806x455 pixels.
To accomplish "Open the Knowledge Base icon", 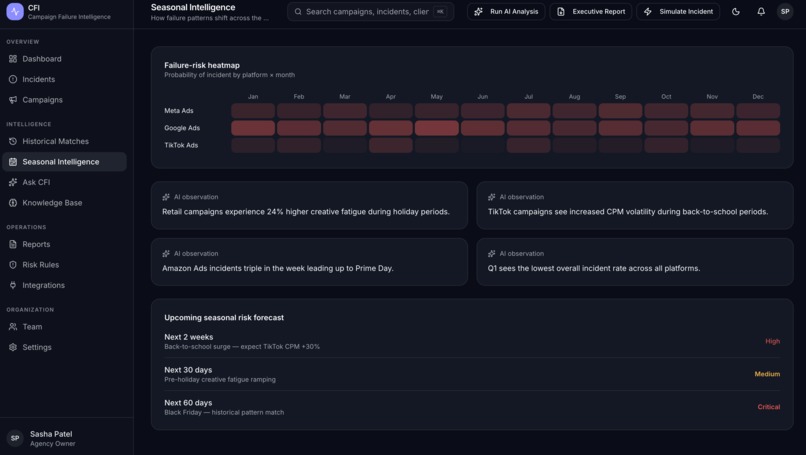I will pyautogui.click(x=13, y=203).
